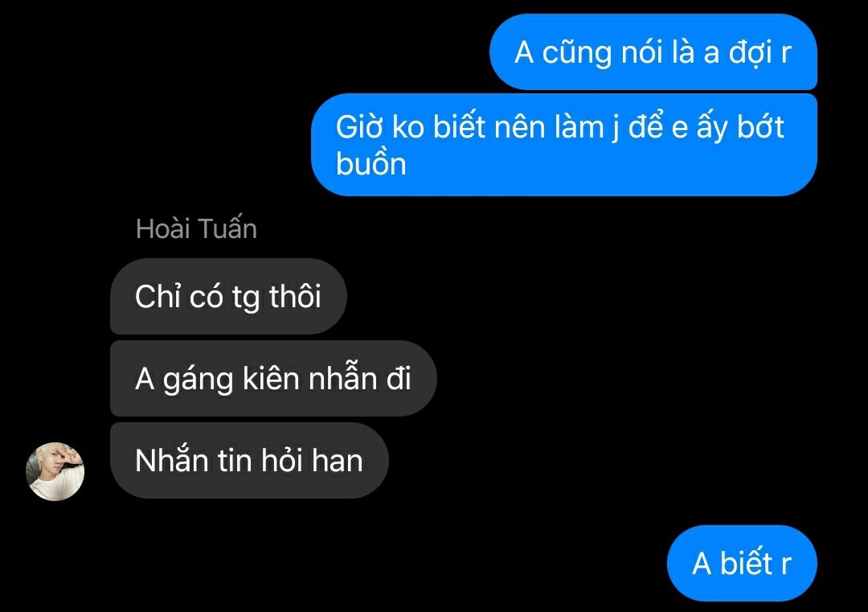This screenshot has height=612, width=868.
Task: Click the word "bớt" in the long blue bubble
Action: click(760, 127)
